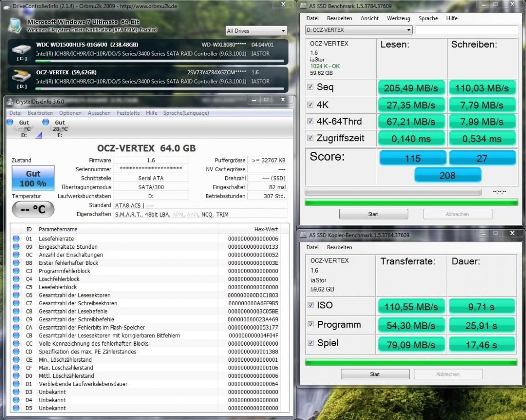Click the -- °C temperature button
The image size is (526, 420).
[x=33, y=209]
